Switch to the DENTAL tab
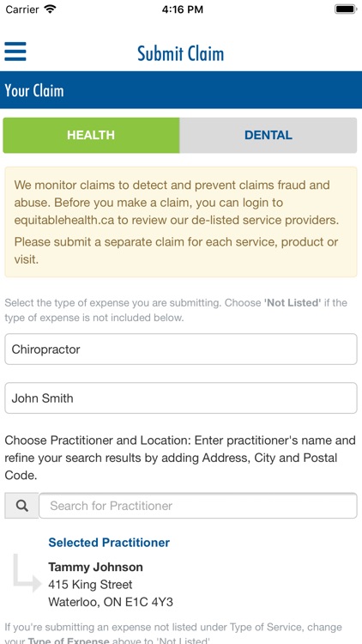Viewport: 362px width, 644px height. (268, 135)
